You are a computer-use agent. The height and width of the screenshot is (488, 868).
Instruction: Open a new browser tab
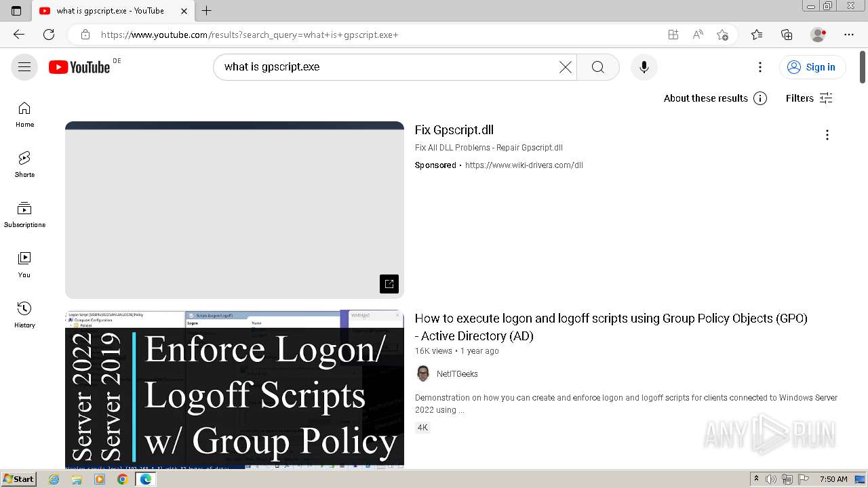(x=207, y=11)
